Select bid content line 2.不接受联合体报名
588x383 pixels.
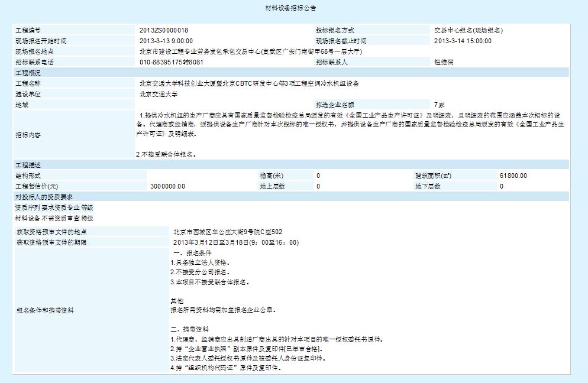tap(166, 154)
